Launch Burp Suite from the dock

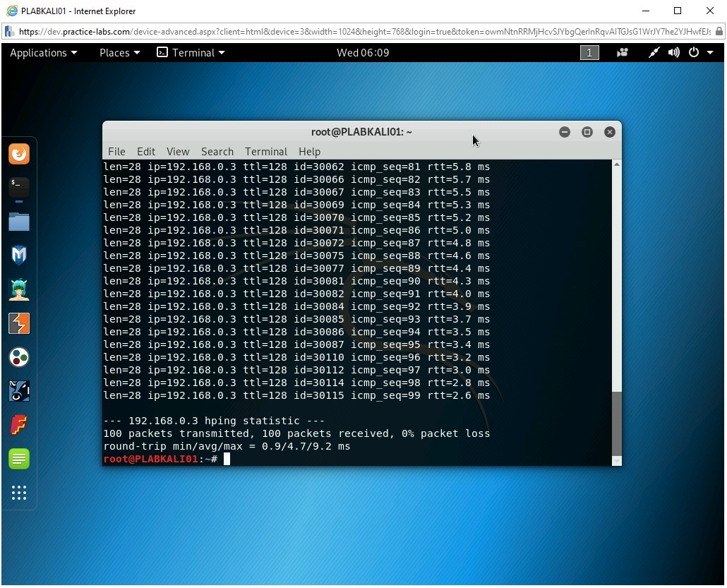pos(19,323)
